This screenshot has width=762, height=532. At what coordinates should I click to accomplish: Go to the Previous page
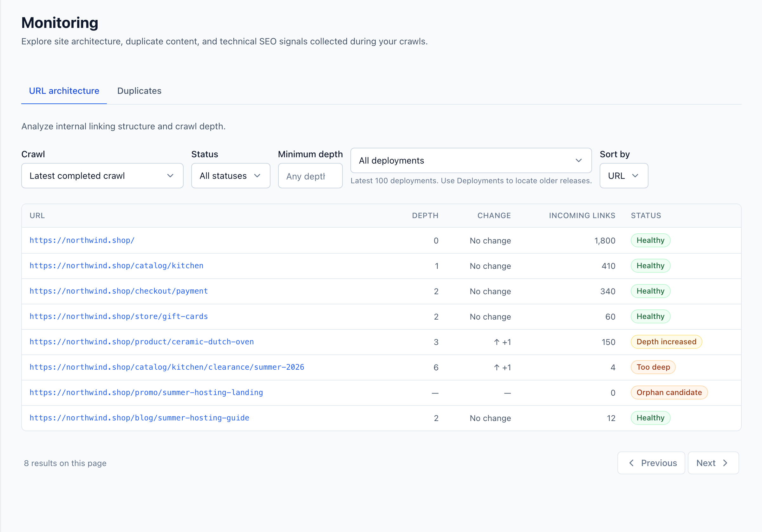[651, 463]
